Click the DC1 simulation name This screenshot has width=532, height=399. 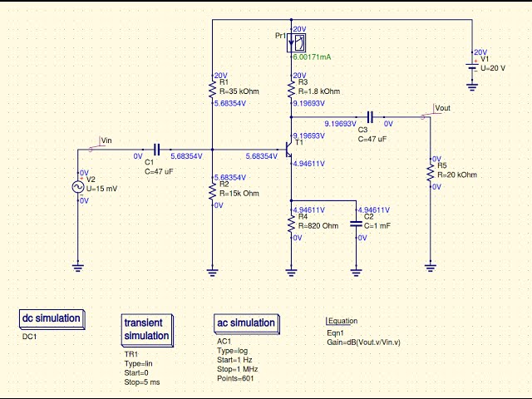pyautogui.click(x=30, y=337)
